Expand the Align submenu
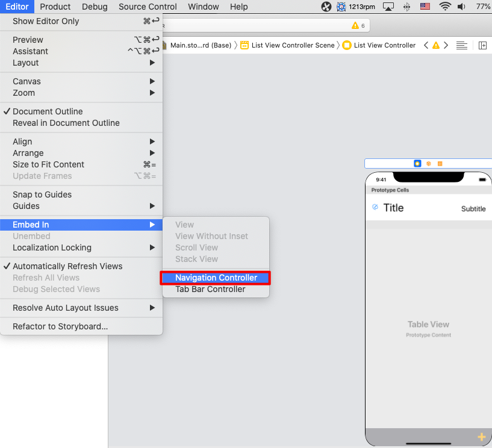The width and height of the screenshot is (492, 448). (x=81, y=142)
